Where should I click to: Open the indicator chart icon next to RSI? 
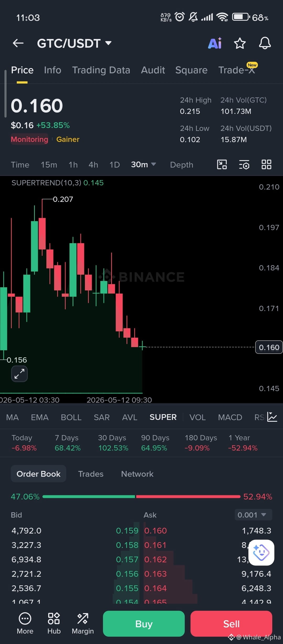272,417
